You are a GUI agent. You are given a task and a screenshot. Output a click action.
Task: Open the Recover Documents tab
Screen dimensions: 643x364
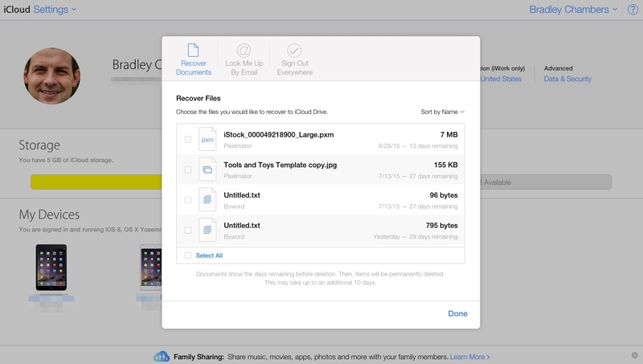click(x=194, y=59)
